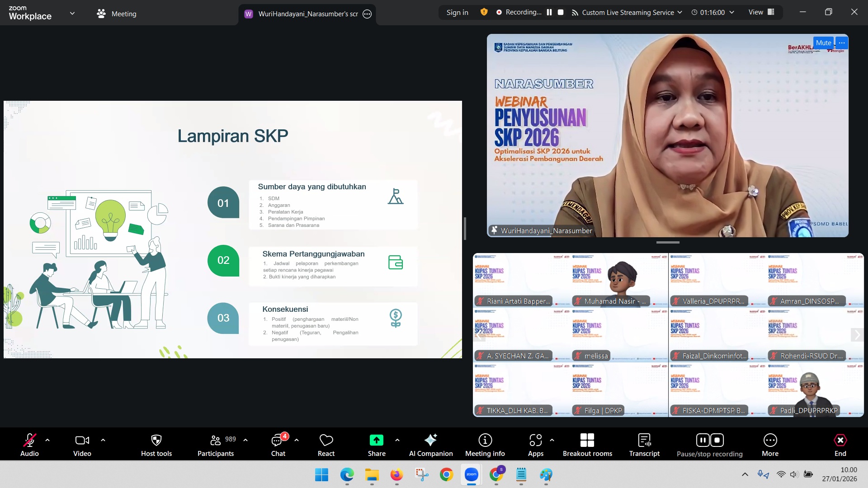Pause the recording in top bar
Viewport: 868px width, 488px height.
tap(549, 13)
